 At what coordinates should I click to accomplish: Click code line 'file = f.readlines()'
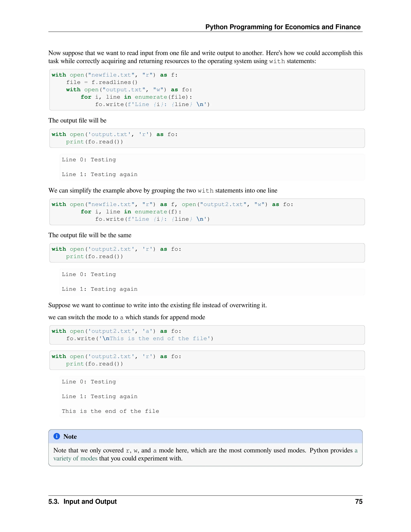tap(102, 82)
